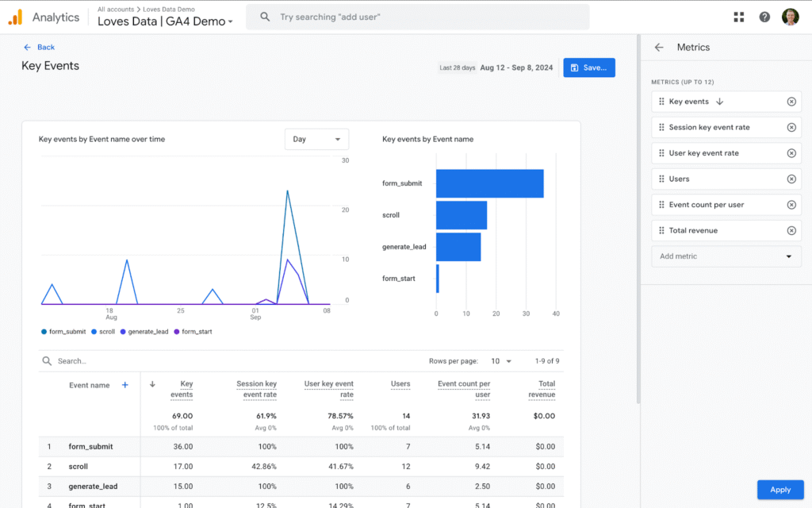Image resolution: width=812 pixels, height=508 pixels.
Task: Remove the Total revenue metric
Action: (791, 230)
